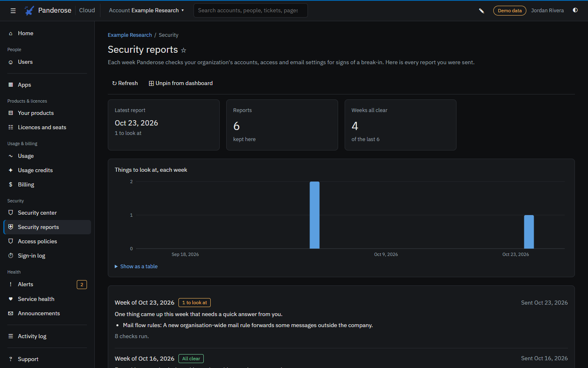The image size is (588, 368).
Task: Click the Alerts exclamation icon
Action: point(11,284)
